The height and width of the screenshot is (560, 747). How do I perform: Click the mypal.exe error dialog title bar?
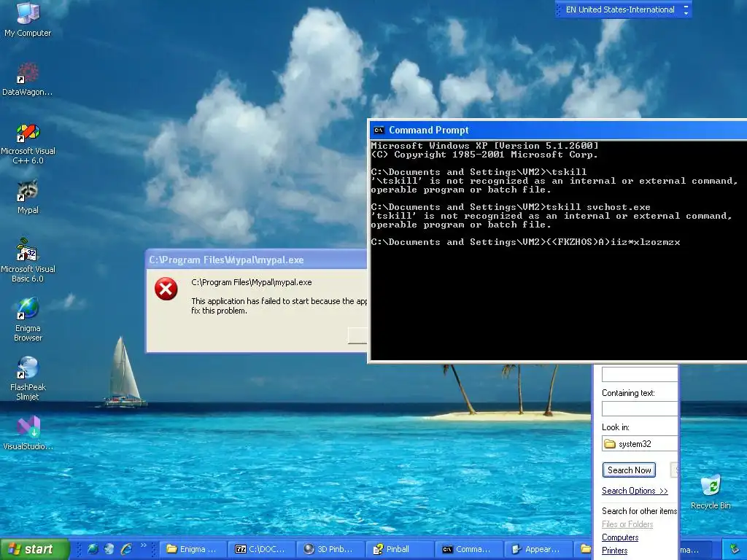pyautogui.click(x=257, y=260)
